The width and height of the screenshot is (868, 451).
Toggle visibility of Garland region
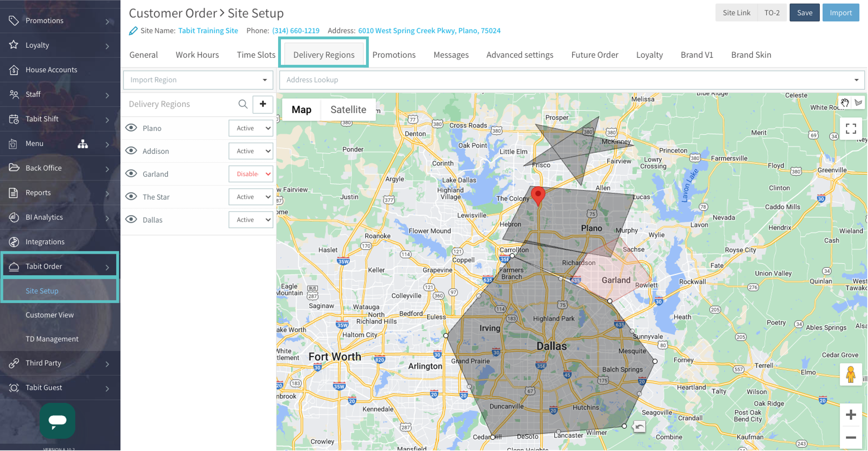click(131, 174)
